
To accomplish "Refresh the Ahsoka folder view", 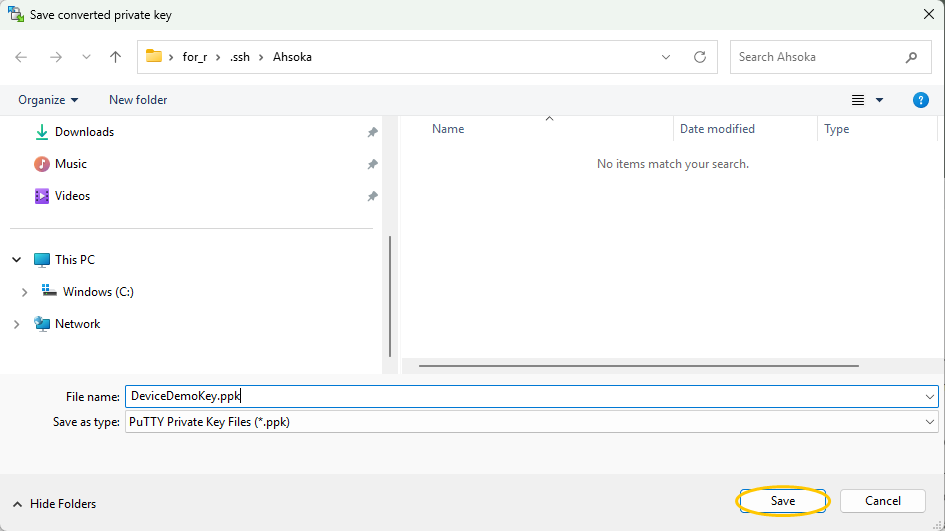I will (700, 57).
